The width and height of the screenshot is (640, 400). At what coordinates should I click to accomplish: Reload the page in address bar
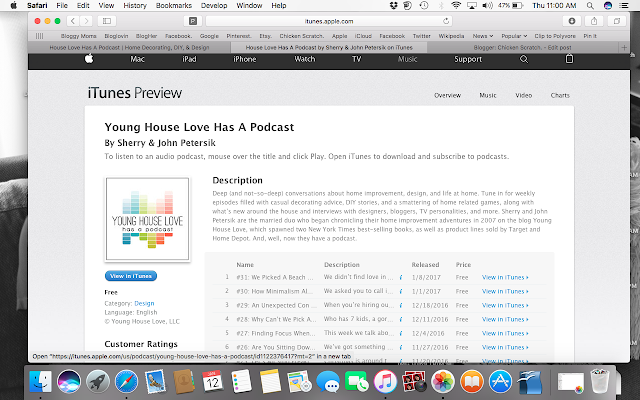click(x=446, y=21)
